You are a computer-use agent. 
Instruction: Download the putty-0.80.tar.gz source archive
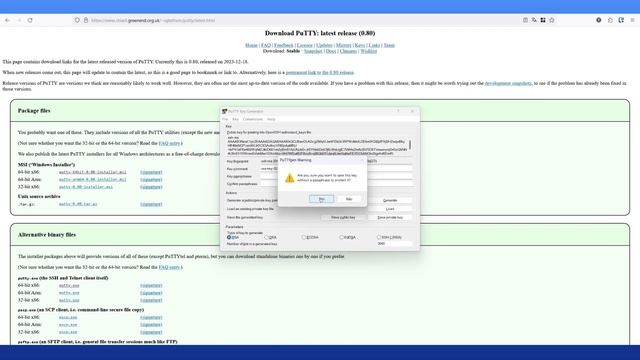pos(78,204)
